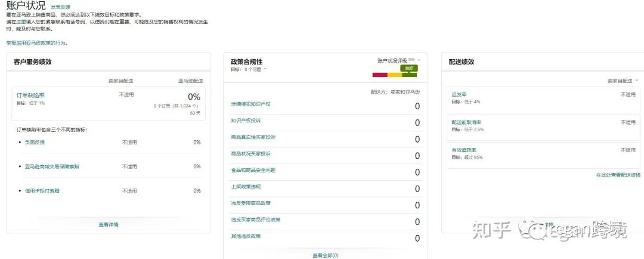Click the 这里 link for emergency contact

point(20,22)
